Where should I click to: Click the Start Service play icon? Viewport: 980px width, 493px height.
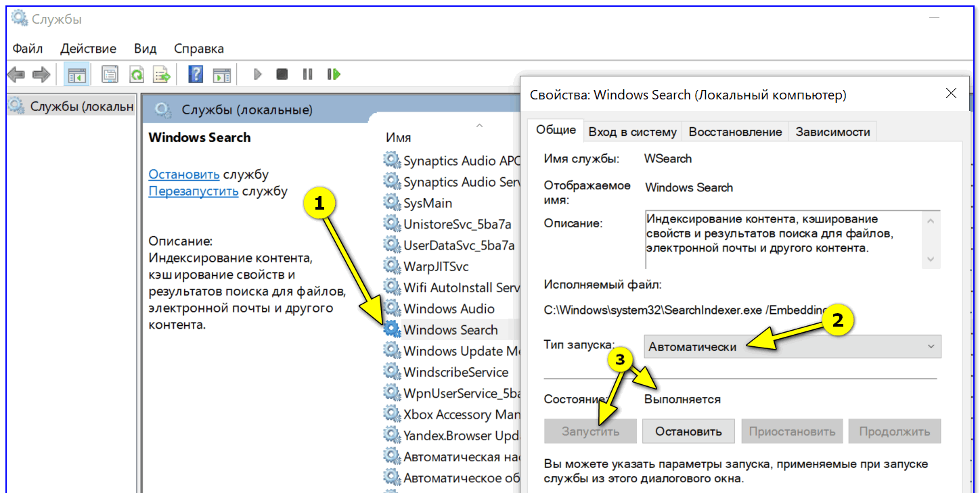257,74
